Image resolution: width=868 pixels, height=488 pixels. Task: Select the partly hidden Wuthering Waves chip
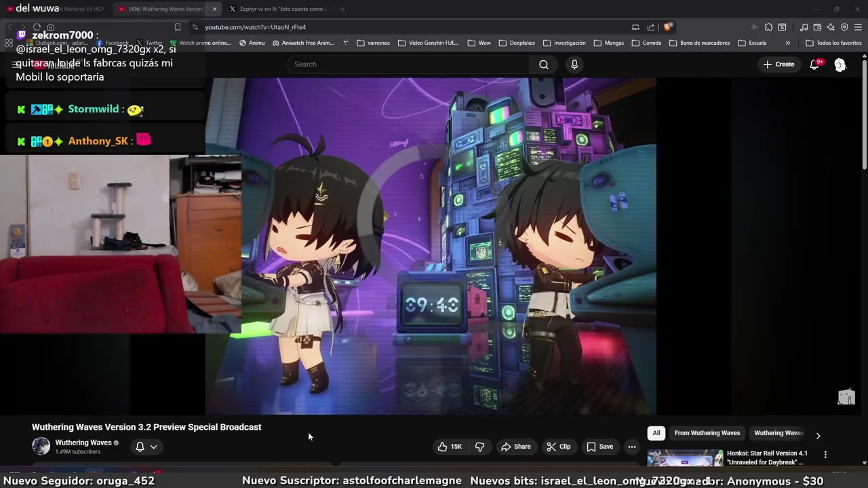click(x=778, y=433)
